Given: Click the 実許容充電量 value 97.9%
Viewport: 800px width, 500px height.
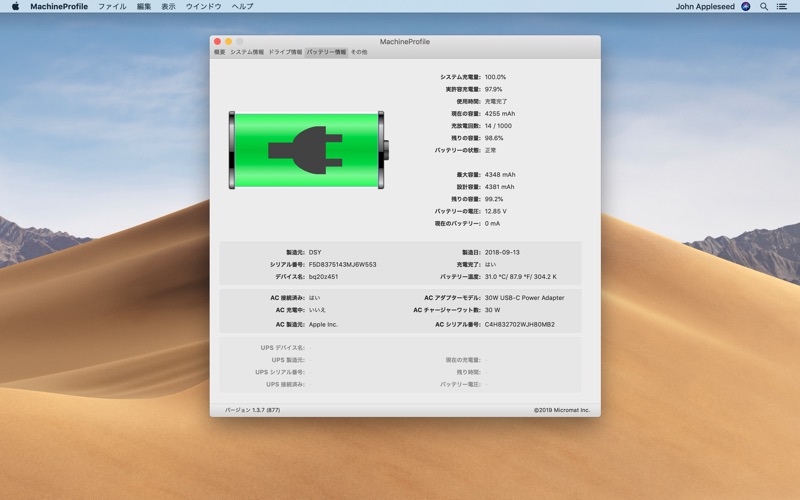Looking at the screenshot, I should (493, 89).
